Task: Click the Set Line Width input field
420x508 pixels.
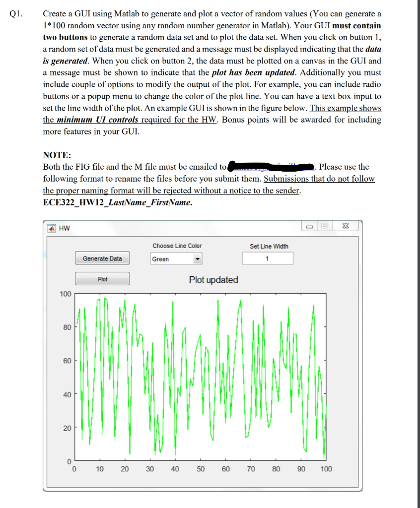Action: 267,258
